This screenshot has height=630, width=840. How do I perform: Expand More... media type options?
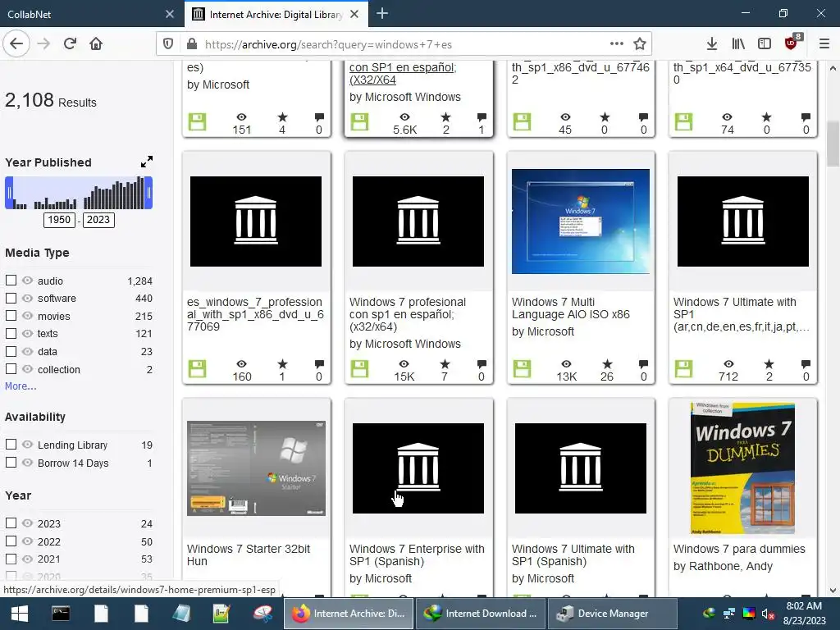(21, 386)
